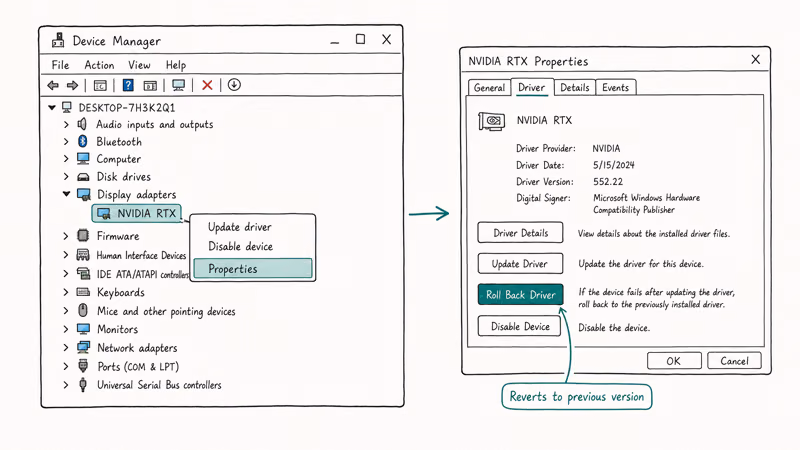This screenshot has height=450, width=800.
Task: Click the Audio inputs and outputs speaker icon
Action: 82,124
